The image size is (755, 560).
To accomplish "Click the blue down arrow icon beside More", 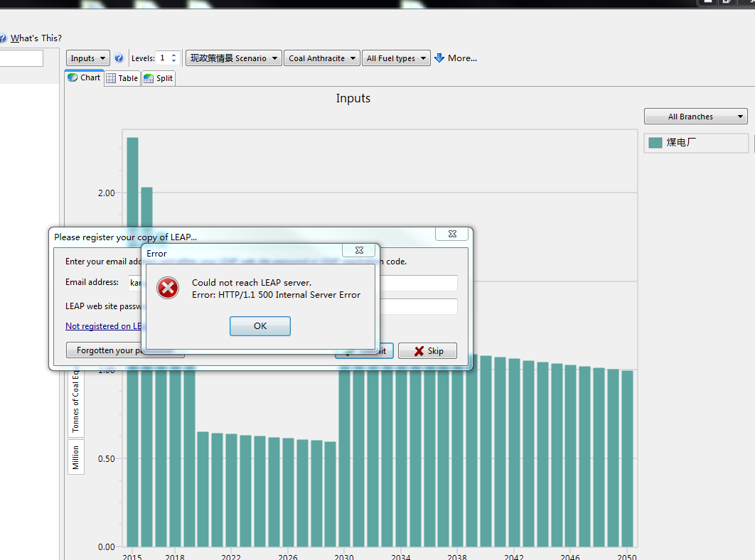I will click(439, 58).
